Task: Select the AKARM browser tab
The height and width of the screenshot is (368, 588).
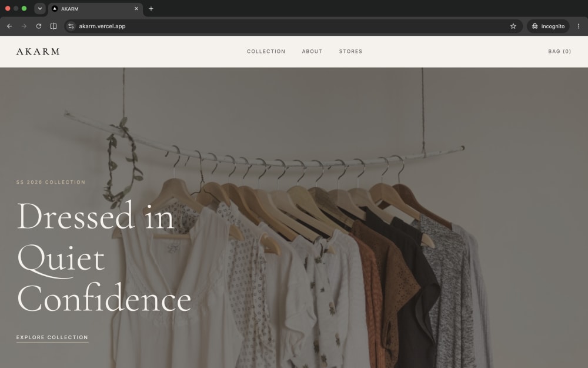Action: point(95,9)
